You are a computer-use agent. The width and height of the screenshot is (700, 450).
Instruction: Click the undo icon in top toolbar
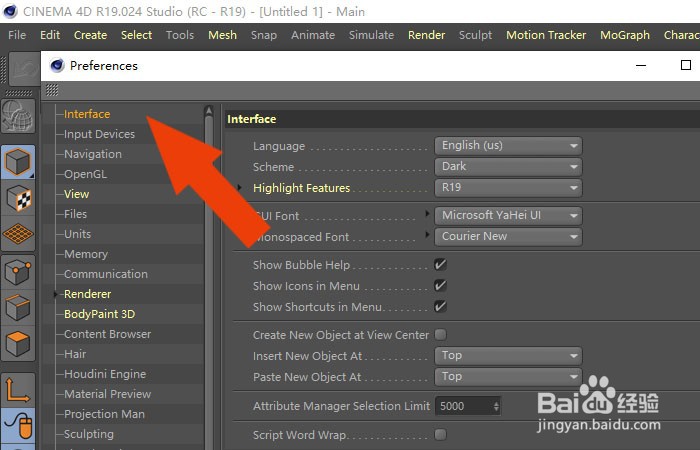pyautogui.click(x=24, y=69)
